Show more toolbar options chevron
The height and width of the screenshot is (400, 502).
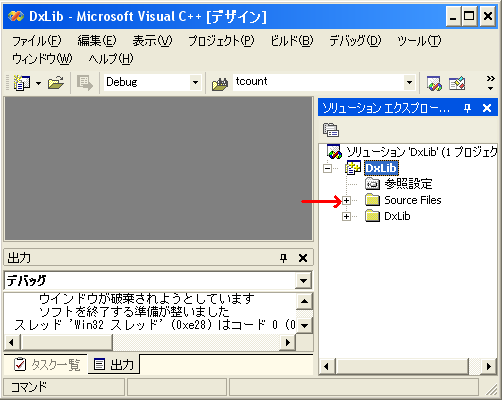(x=490, y=83)
